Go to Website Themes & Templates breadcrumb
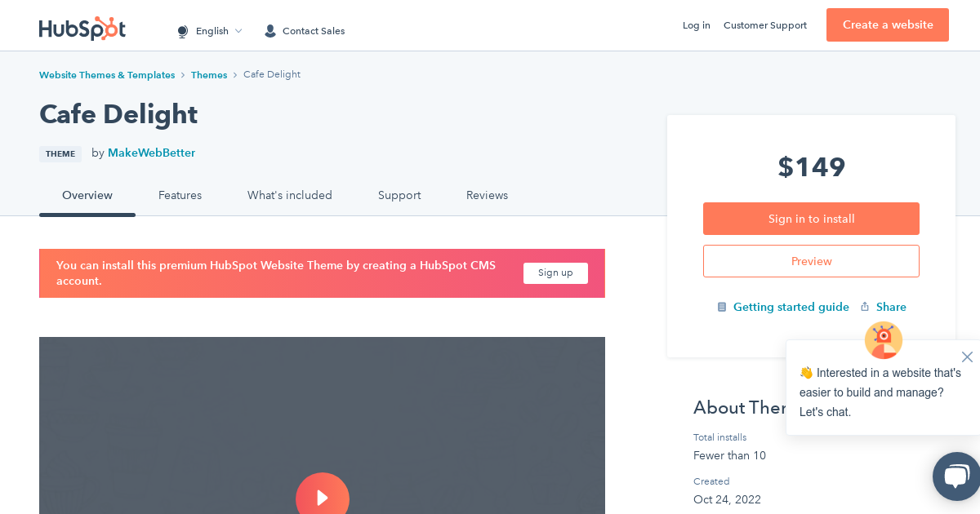Screen dimensions: 980x514 point(107,74)
